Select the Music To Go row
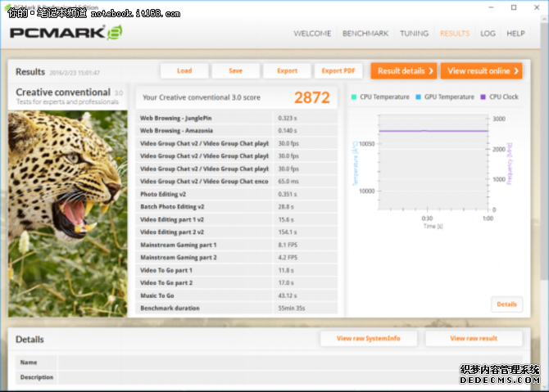The width and height of the screenshot is (549, 392). [x=237, y=295]
